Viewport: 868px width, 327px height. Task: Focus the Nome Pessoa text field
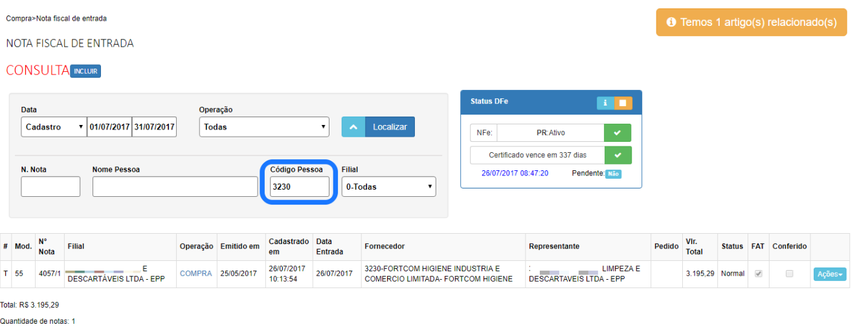175,186
